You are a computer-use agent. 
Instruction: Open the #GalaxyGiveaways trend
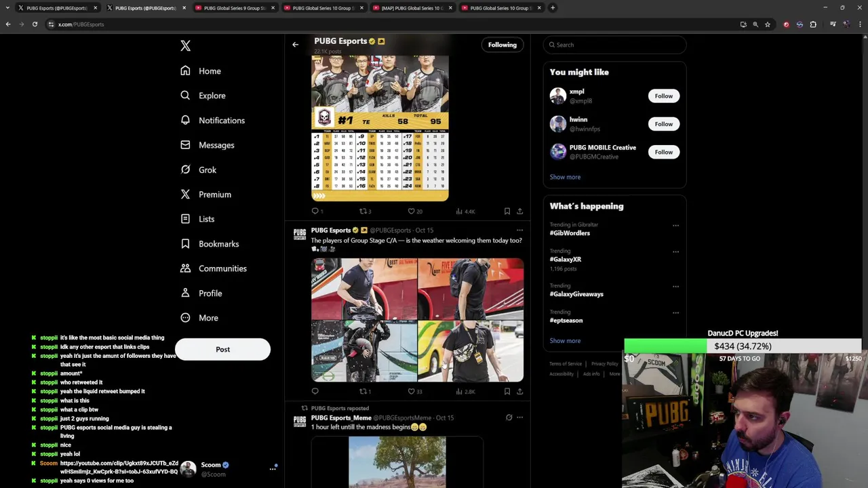(x=576, y=294)
